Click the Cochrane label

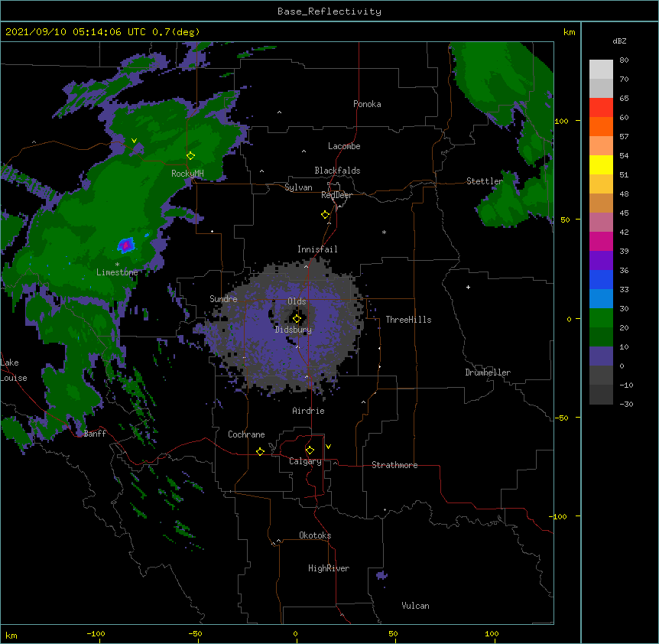[246, 434]
